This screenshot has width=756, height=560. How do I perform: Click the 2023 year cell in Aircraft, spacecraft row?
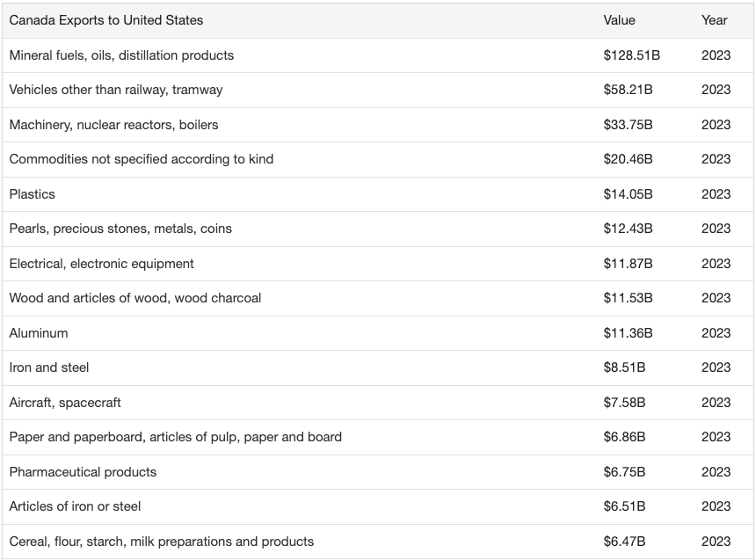pyautogui.click(x=716, y=403)
